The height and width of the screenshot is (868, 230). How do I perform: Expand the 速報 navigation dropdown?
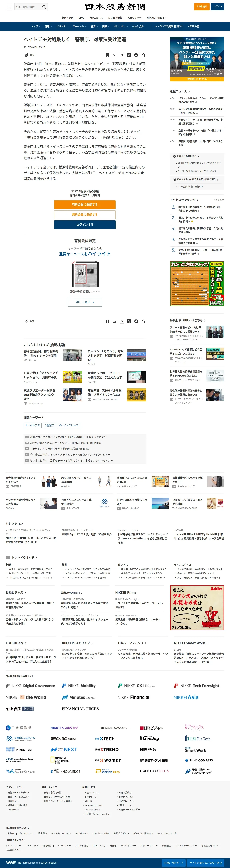click(48, 26)
